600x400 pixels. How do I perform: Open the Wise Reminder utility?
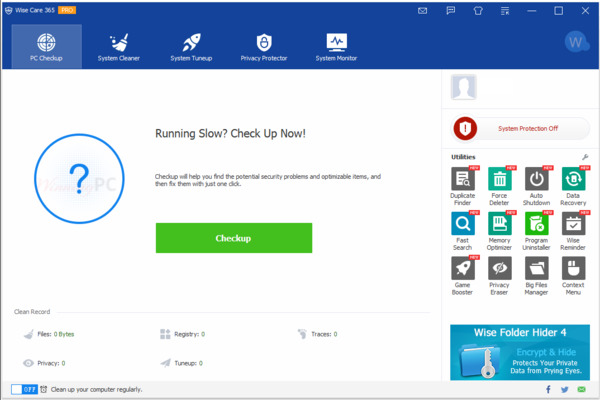pos(573,231)
